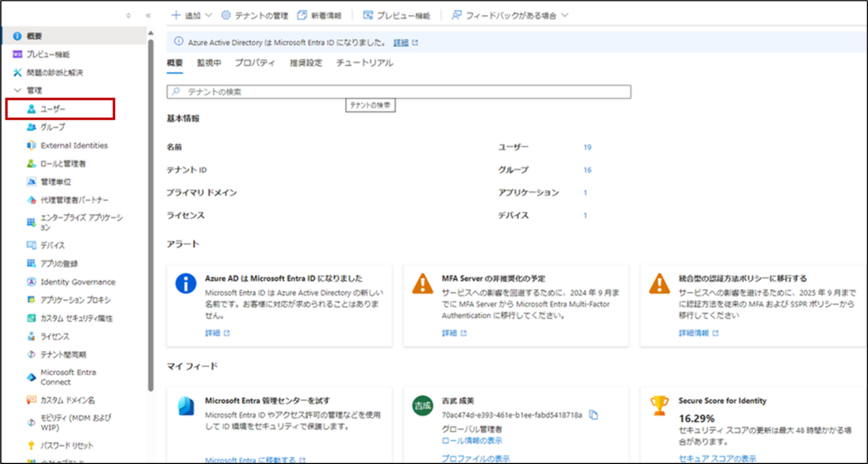Viewport: 868px width, 464px height.
Task: Switch to the チュートリアル tab
Action: (365, 63)
